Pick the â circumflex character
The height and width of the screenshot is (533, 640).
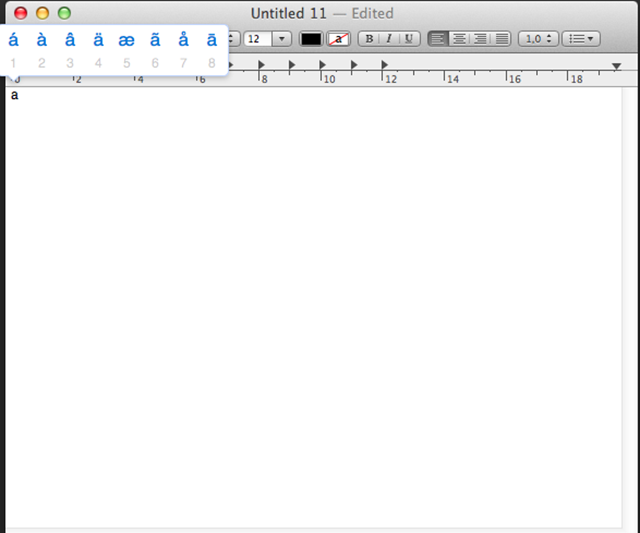[x=70, y=40]
